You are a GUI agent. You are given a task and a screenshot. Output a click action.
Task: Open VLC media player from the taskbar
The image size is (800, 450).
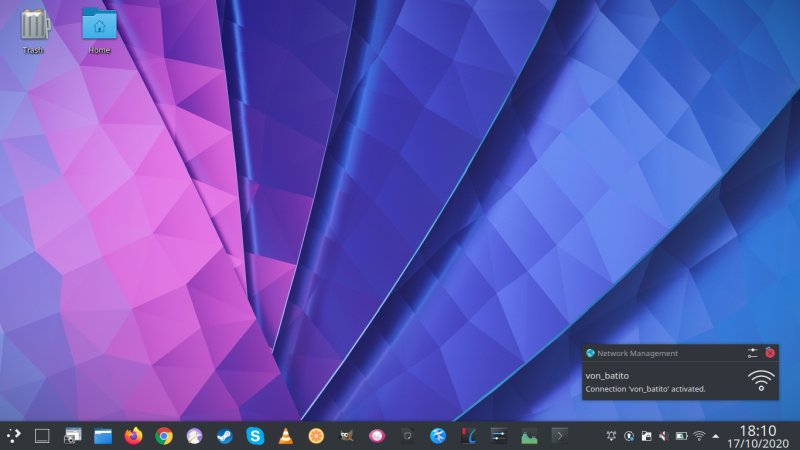(286, 436)
